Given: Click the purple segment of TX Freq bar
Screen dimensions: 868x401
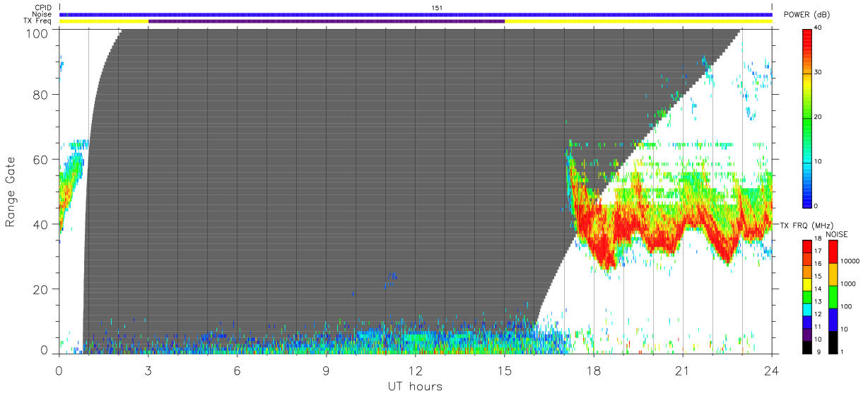Looking at the screenshot, I should pyautogui.click(x=327, y=21).
